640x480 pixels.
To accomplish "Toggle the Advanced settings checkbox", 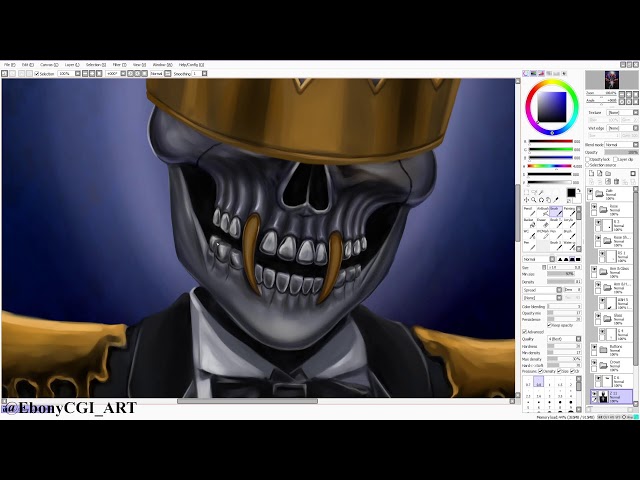I will tap(525, 332).
